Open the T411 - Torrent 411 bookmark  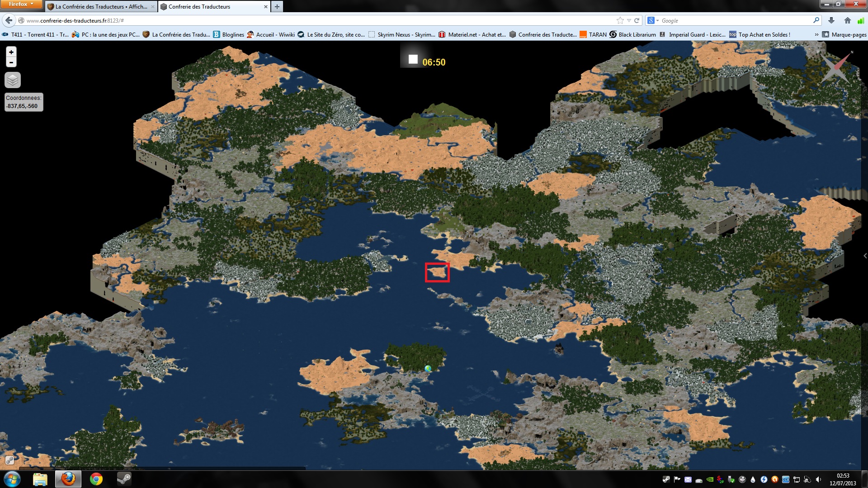pyautogui.click(x=35, y=34)
